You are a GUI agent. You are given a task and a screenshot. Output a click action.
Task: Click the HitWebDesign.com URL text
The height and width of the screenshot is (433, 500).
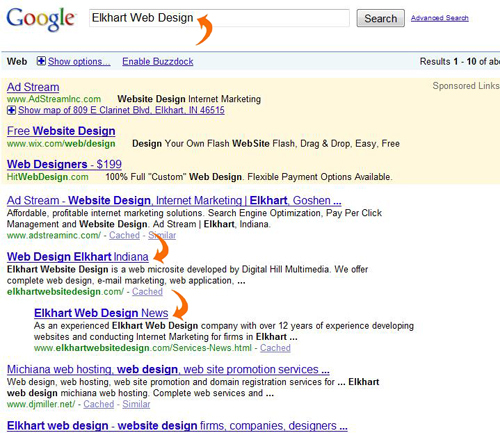(x=48, y=177)
